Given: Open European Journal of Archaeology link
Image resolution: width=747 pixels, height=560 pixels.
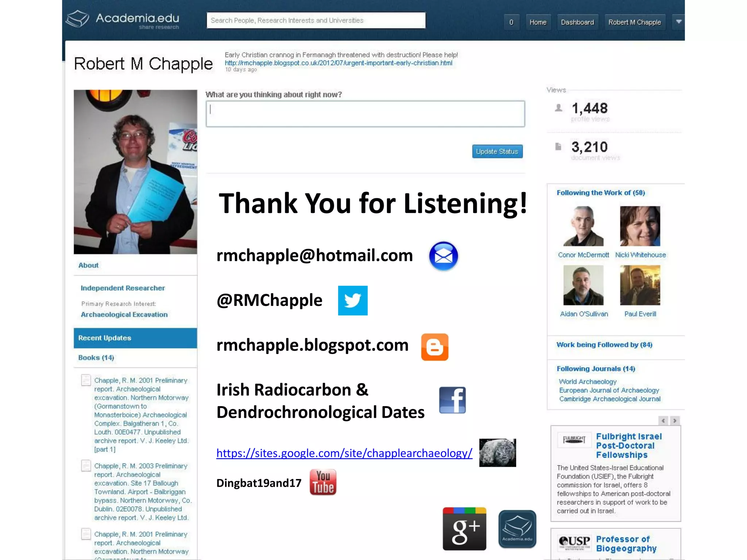Looking at the screenshot, I should 609,390.
